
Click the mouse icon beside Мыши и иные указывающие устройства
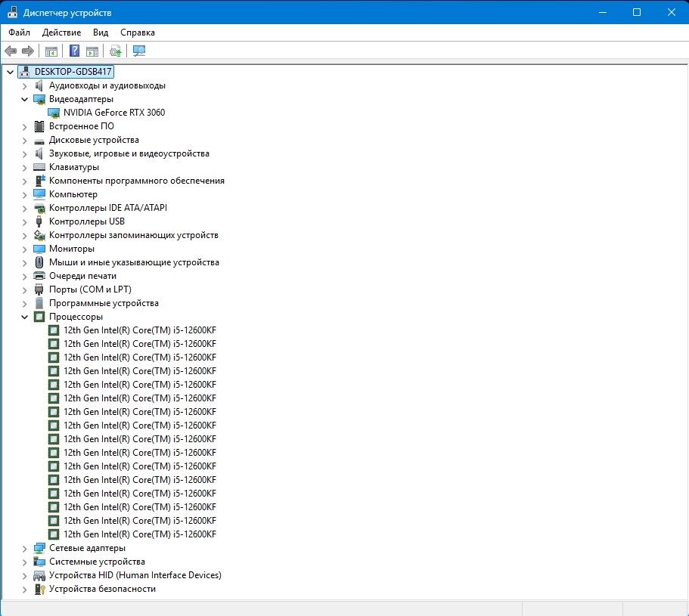(x=39, y=262)
